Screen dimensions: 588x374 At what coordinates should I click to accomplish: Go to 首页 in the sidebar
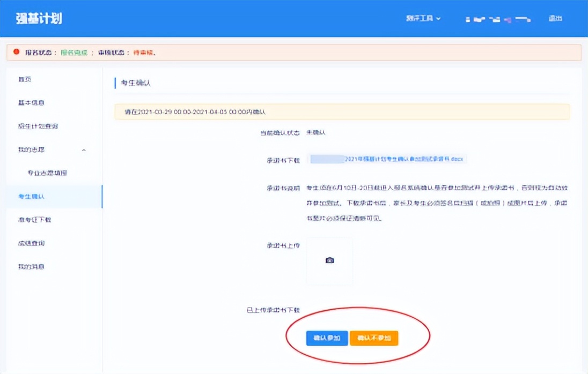click(x=25, y=79)
